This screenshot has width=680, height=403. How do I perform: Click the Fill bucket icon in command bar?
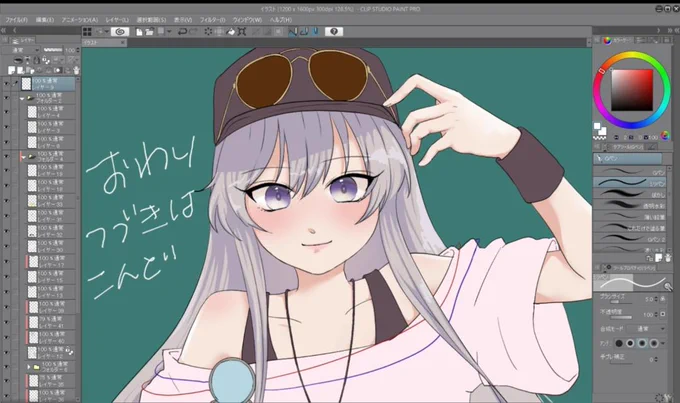(x=231, y=32)
